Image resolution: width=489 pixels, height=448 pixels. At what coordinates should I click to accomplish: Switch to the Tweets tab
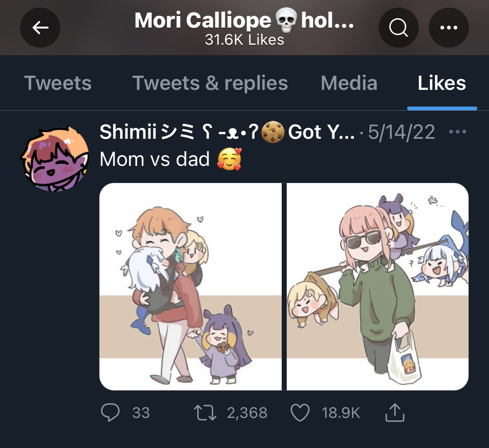pyautogui.click(x=58, y=83)
